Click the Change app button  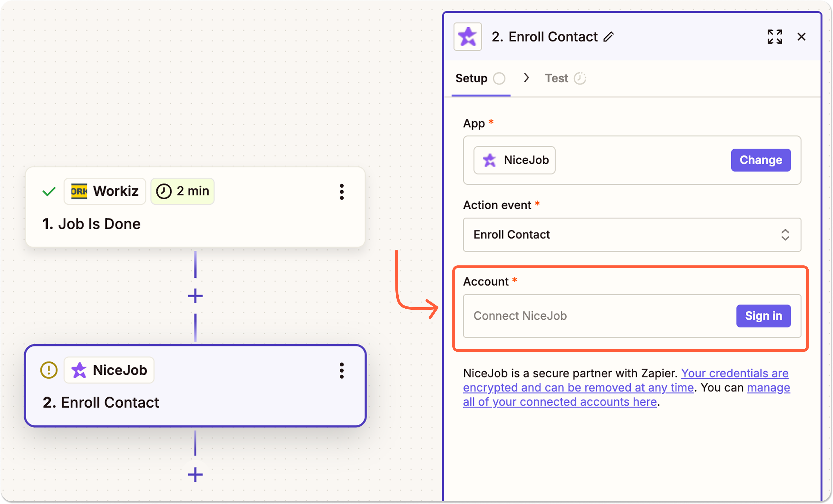[761, 160]
